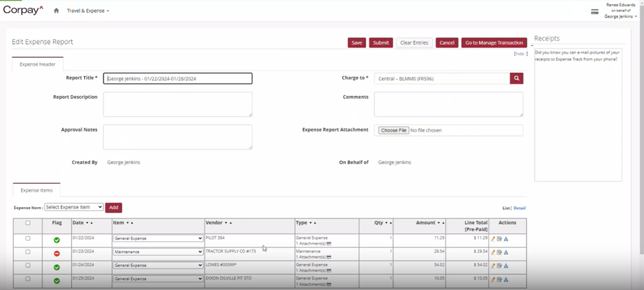644x290 pixels.
Task: Click the home icon in top navigation
Action: click(56, 11)
